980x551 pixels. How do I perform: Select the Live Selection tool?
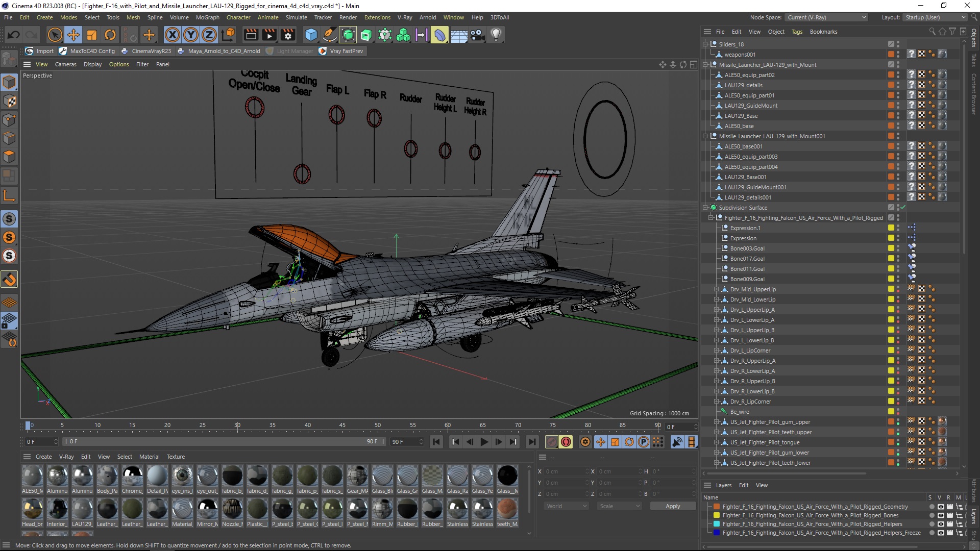click(55, 35)
